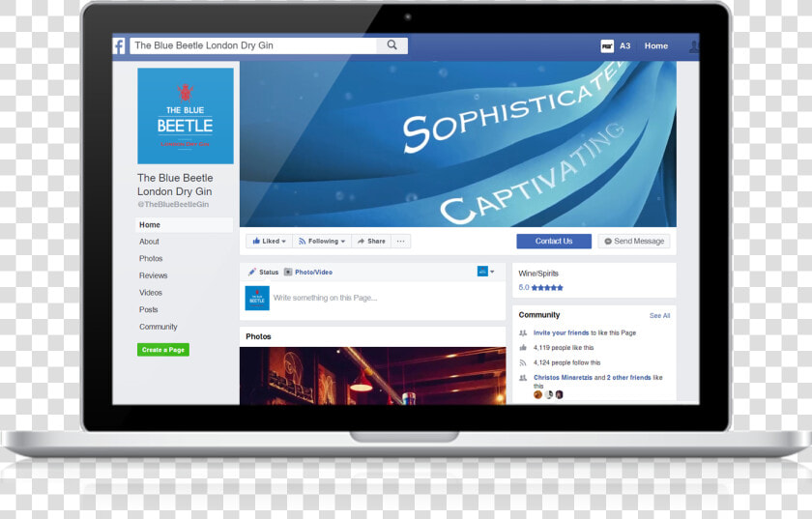Screen dimensions: 812x519
Task: Click the A3 profile name link
Action: tap(625, 46)
